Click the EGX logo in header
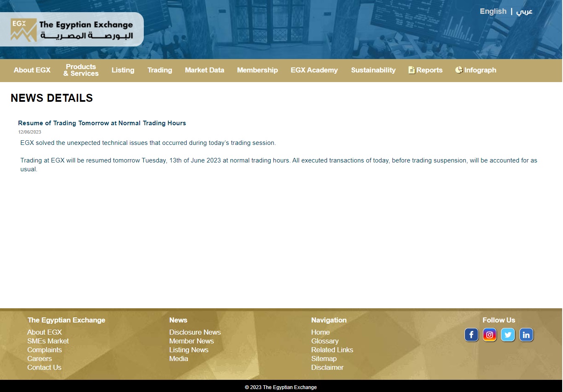 pyautogui.click(x=24, y=30)
